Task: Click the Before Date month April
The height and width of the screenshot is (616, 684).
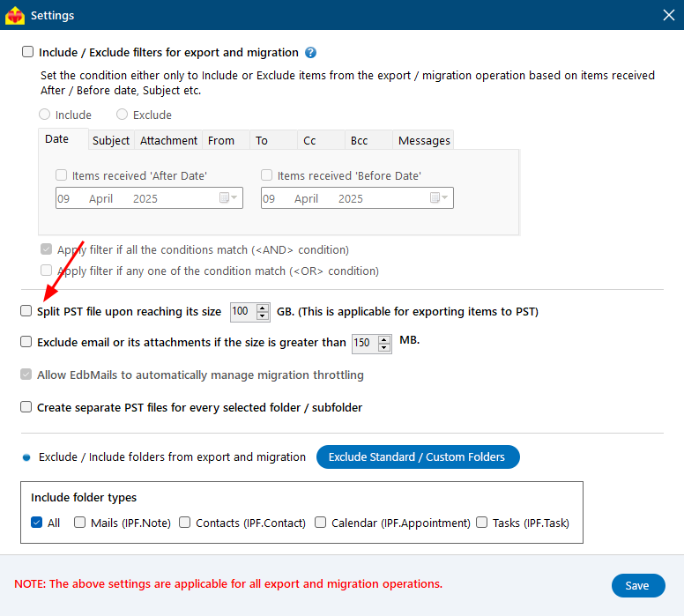Action: (x=306, y=199)
